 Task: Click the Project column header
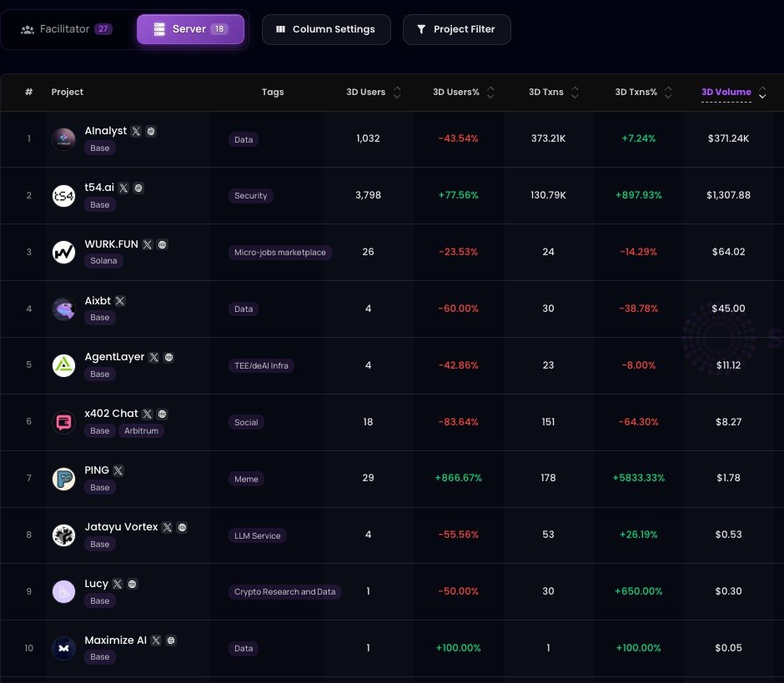pos(67,92)
